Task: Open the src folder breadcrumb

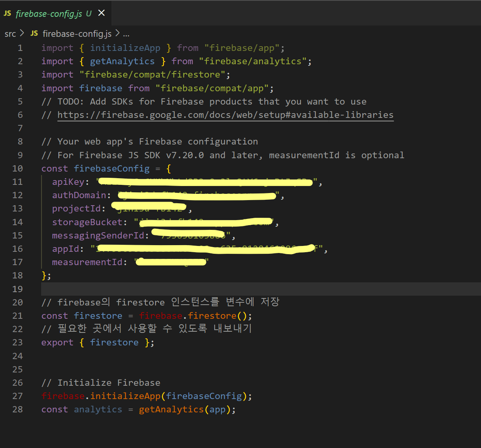Action: (x=10, y=34)
